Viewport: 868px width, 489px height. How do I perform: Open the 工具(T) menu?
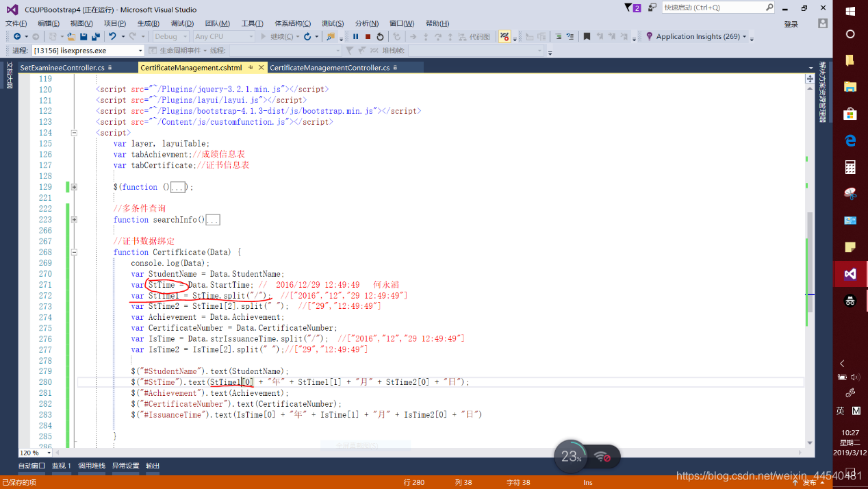point(253,23)
